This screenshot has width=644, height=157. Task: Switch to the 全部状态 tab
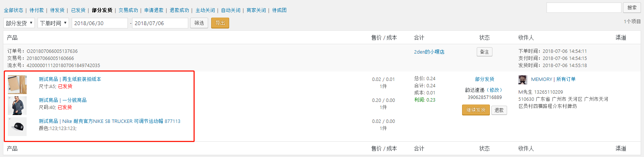click(14, 10)
